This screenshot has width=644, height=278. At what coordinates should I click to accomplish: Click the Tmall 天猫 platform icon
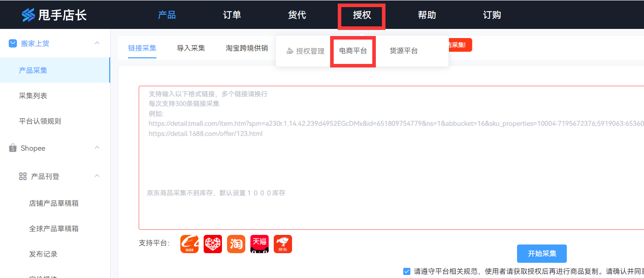(x=260, y=244)
